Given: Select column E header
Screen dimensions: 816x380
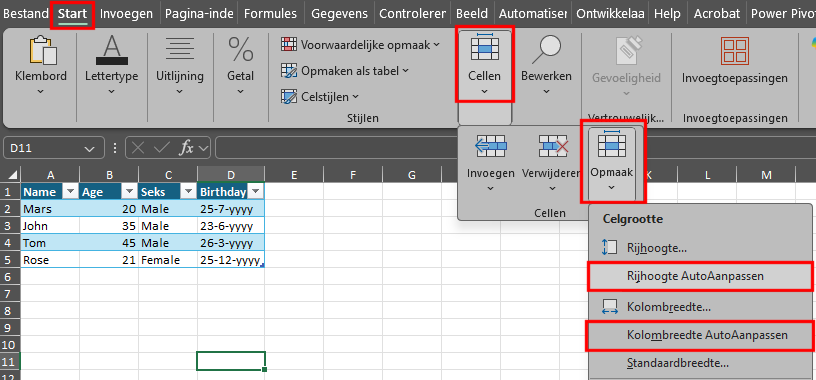Looking at the screenshot, I should (x=294, y=175).
